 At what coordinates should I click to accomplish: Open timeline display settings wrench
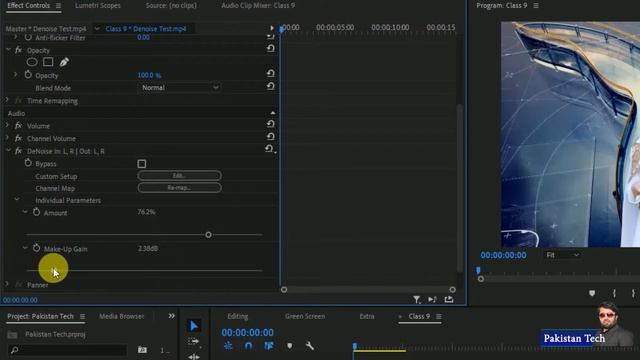click(x=309, y=346)
